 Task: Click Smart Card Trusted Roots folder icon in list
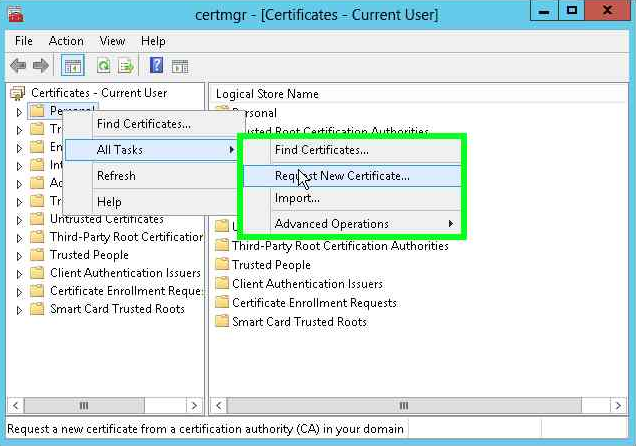[222, 322]
